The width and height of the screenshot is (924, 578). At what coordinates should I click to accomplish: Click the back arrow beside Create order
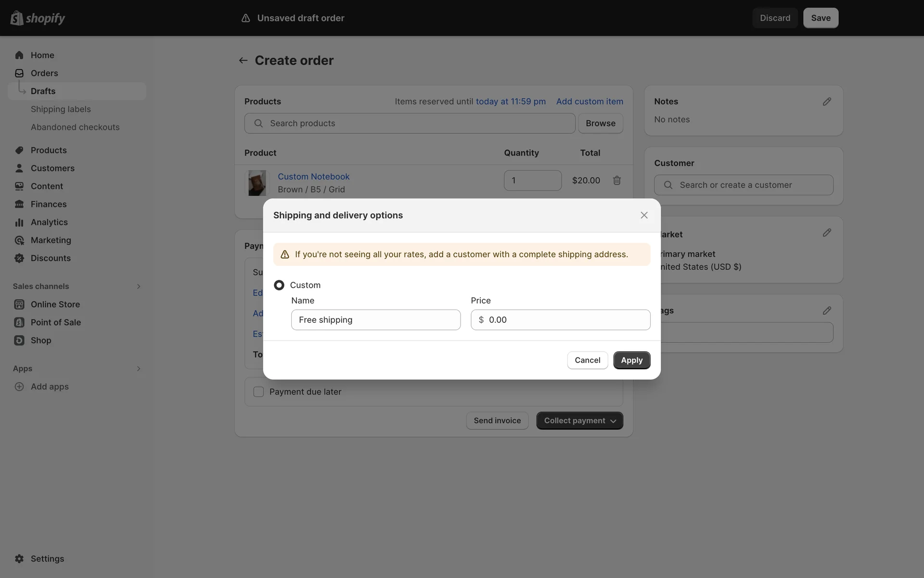click(243, 60)
